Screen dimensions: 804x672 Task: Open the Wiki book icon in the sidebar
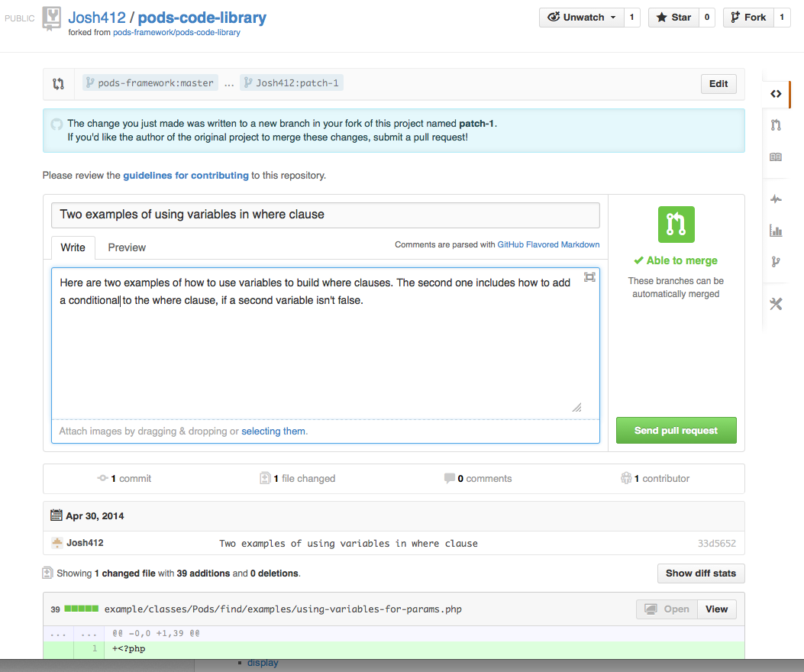tap(776, 157)
